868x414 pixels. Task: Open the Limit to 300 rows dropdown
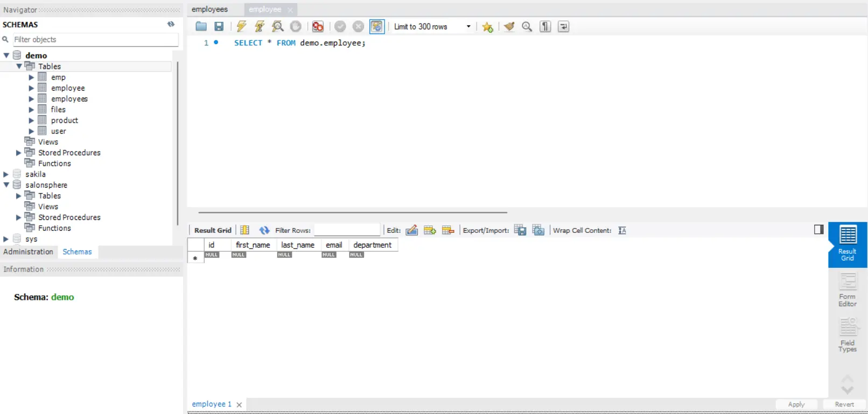click(x=468, y=26)
